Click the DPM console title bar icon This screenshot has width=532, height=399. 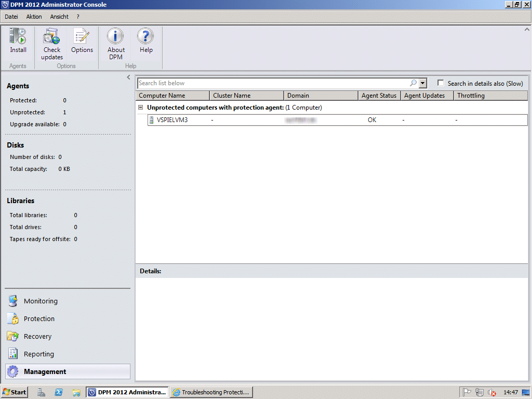coord(5,5)
